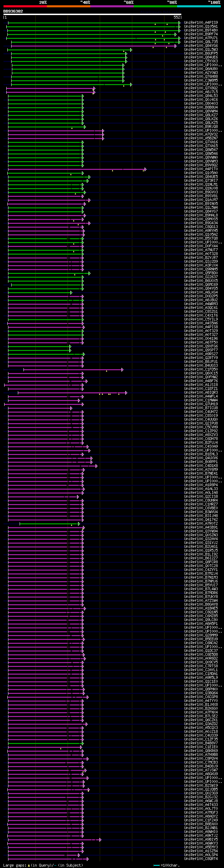This screenshot has width=224, height=868.
Task: Click the purple alignment bar for UniRef100_C1FD50
Action: (73, 370)
